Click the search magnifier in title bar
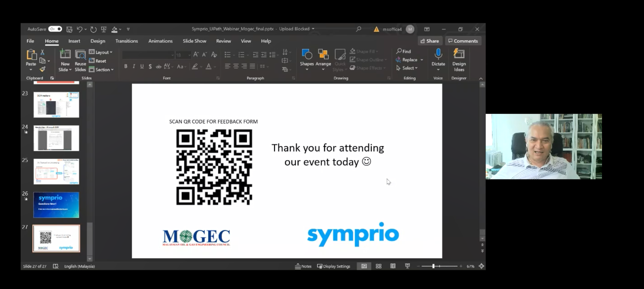644x289 pixels. click(x=359, y=29)
